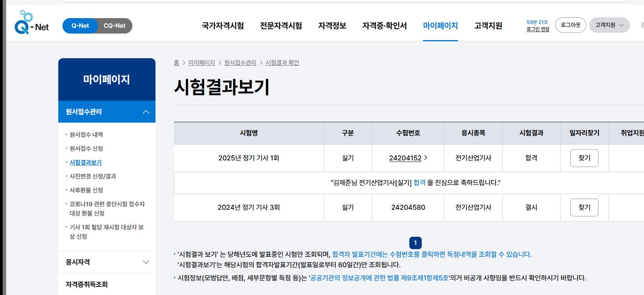Image resolution: width=644 pixels, height=295 pixels.
Task: Click the 시험결과 확인 breadcrumb link
Action: click(282, 62)
